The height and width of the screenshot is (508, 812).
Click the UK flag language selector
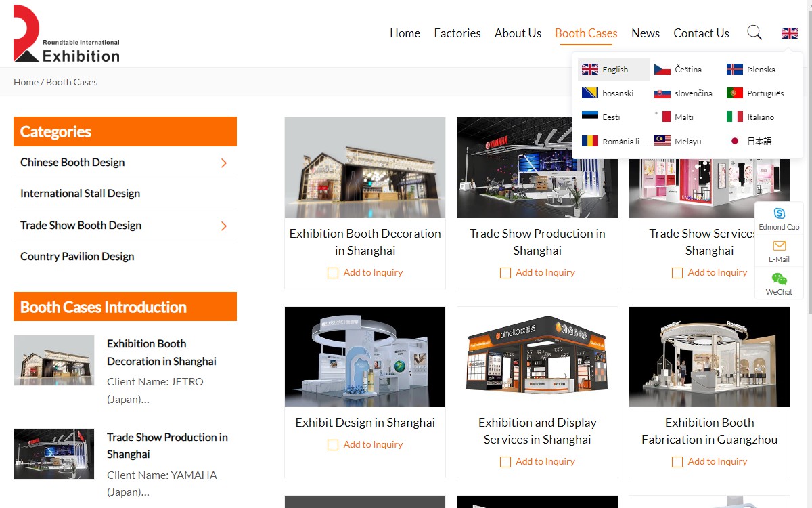point(789,33)
